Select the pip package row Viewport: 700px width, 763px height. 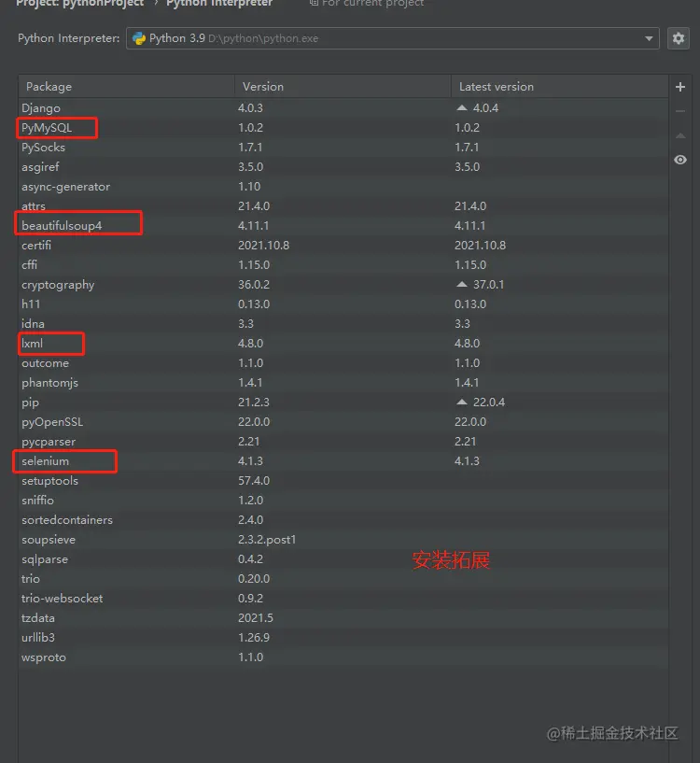(343, 403)
